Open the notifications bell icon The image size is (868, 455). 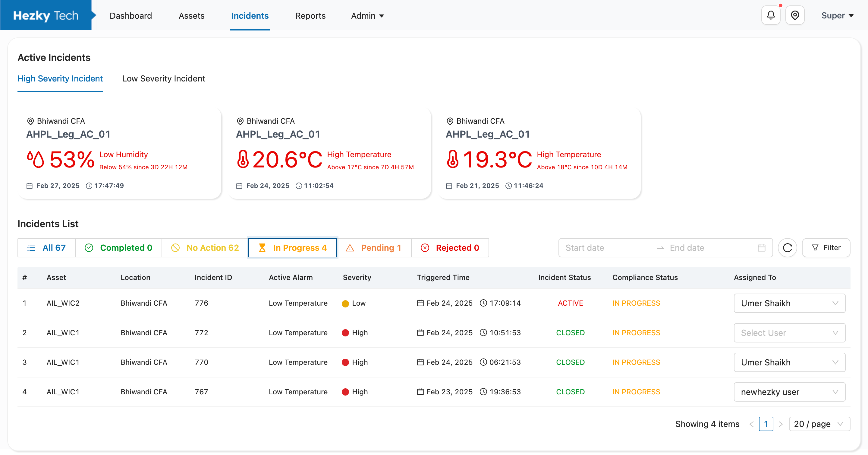coord(771,15)
